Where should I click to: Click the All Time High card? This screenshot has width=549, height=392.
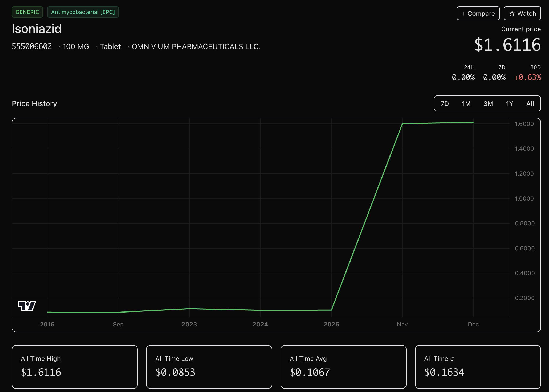[74, 367]
